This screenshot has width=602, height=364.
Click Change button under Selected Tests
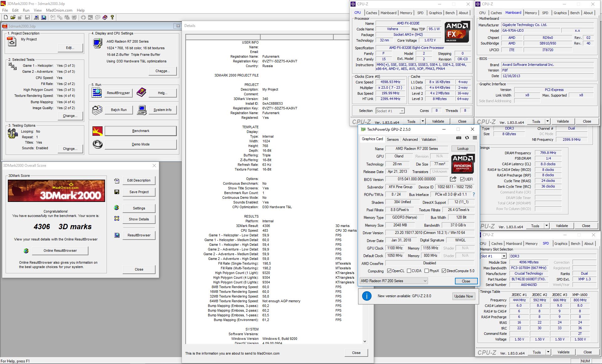coord(70,116)
